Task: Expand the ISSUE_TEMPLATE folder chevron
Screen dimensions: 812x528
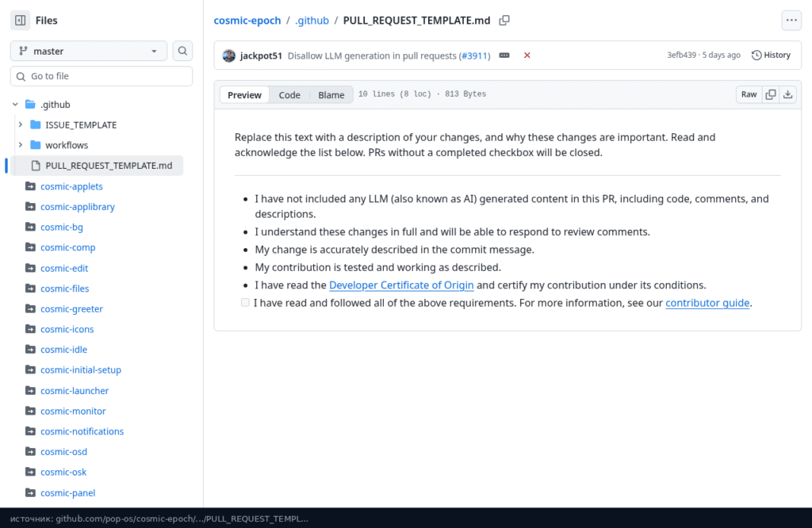Action: coord(20,124)
